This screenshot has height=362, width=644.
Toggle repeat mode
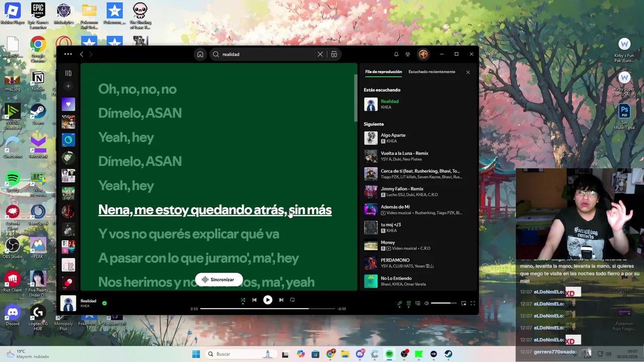pos(292,300)
